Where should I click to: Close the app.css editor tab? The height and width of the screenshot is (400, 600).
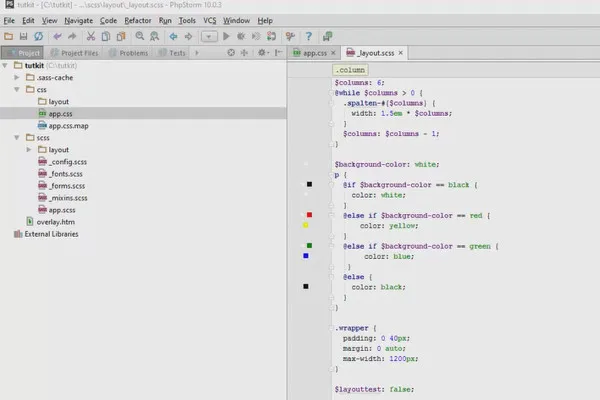click(x=333, y=53)
